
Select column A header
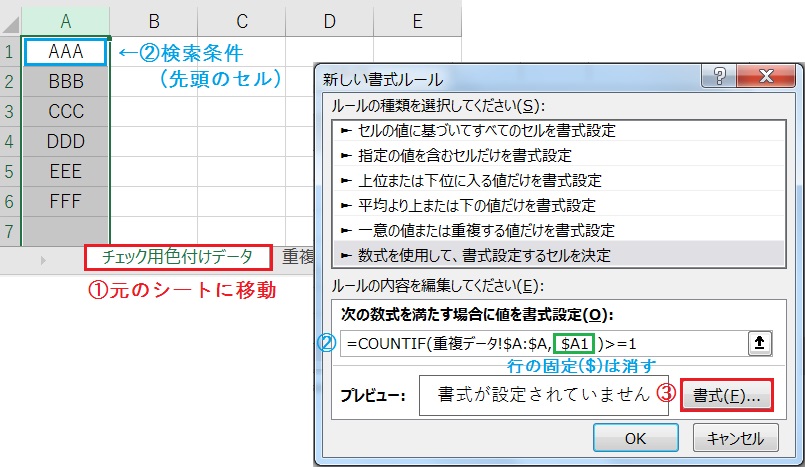65,21
